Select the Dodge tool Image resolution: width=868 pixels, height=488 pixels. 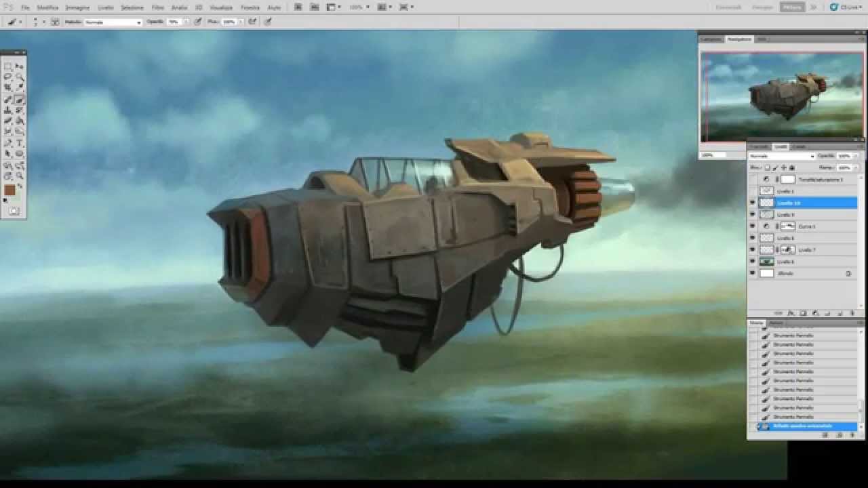point(20,131)
